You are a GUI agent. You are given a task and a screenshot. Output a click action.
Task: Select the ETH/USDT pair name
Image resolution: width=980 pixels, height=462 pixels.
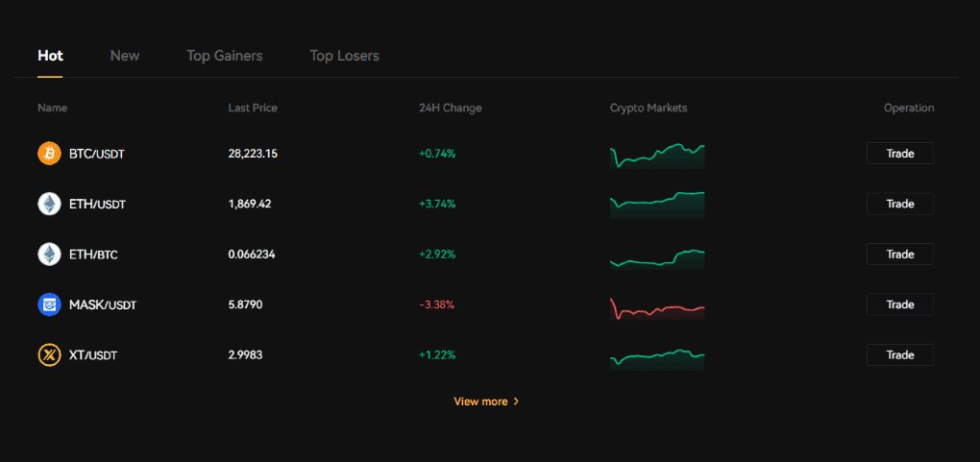97,205
